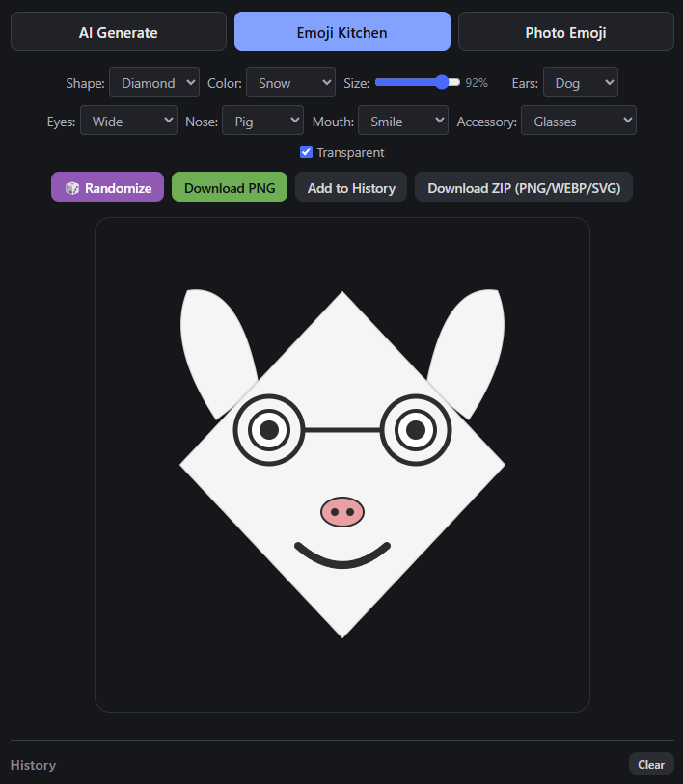Clear the History list
This screenshot has height=784, width=683.
[651, 764]
